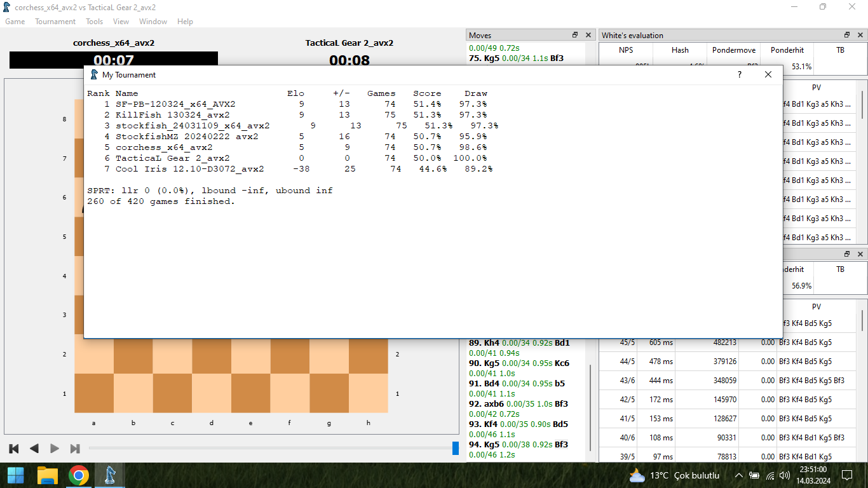Viewport: 868px width, 488px height.
Task: Open the Help menu
Action: coord(185,22)
